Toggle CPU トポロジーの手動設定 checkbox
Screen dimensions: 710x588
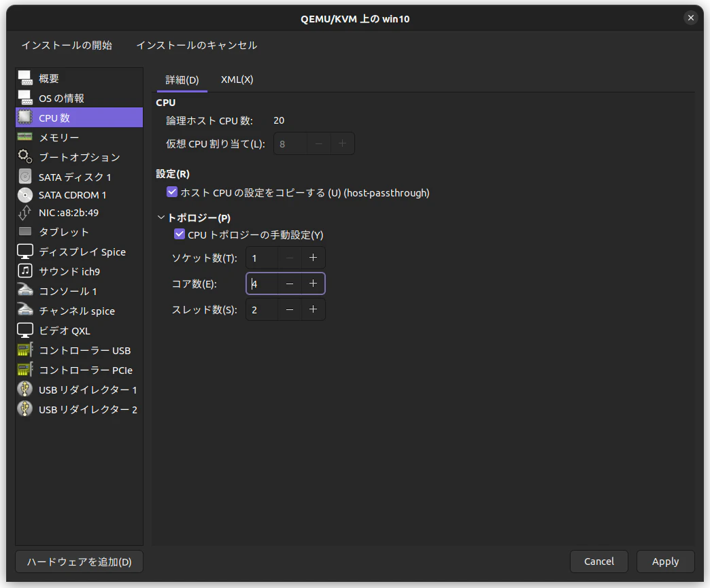click(x=180, y=234)
